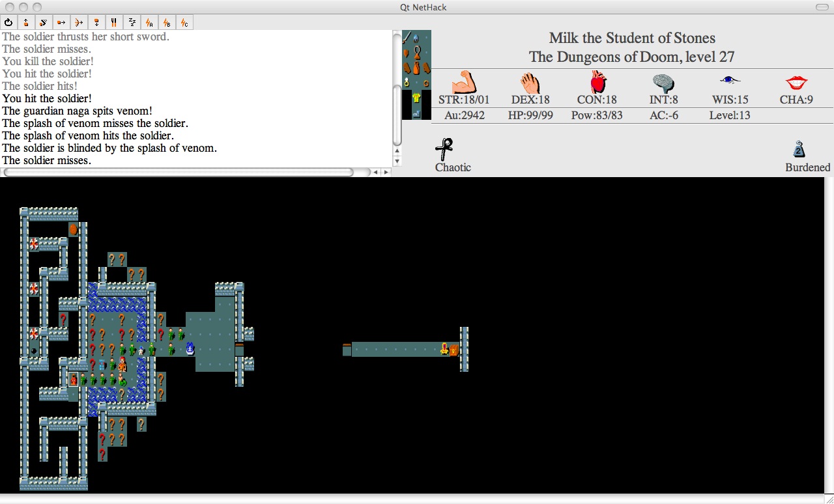Click "Milk the Student of Stones" title
Viewport: 834px width, 504px height.
coord(632,38)
